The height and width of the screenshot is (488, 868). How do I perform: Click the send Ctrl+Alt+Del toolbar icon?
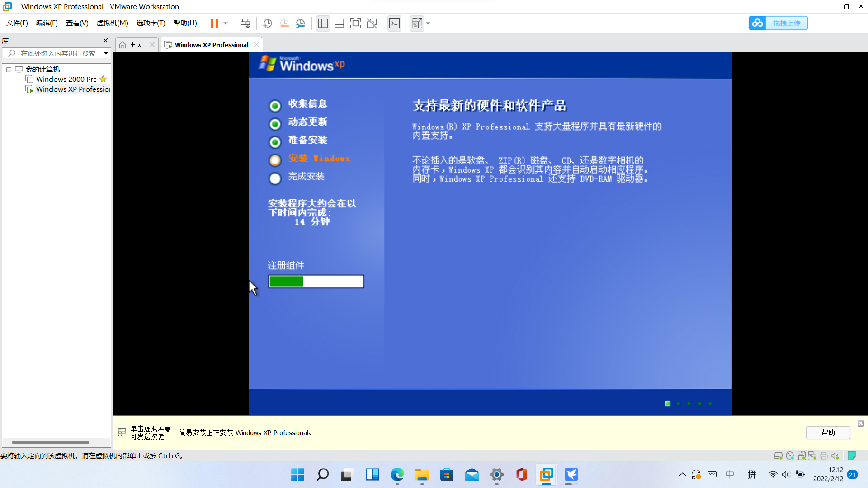(x=245, y=23)
